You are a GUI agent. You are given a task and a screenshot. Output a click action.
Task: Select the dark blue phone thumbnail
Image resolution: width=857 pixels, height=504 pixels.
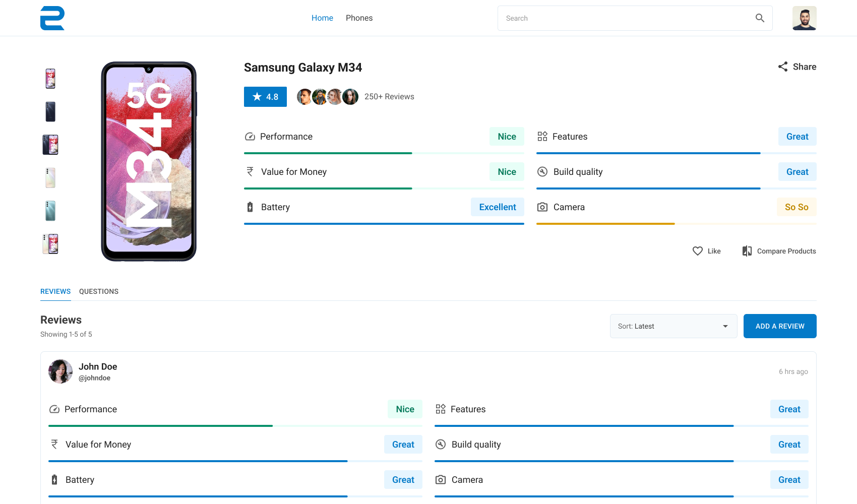[x=50, y=112]
